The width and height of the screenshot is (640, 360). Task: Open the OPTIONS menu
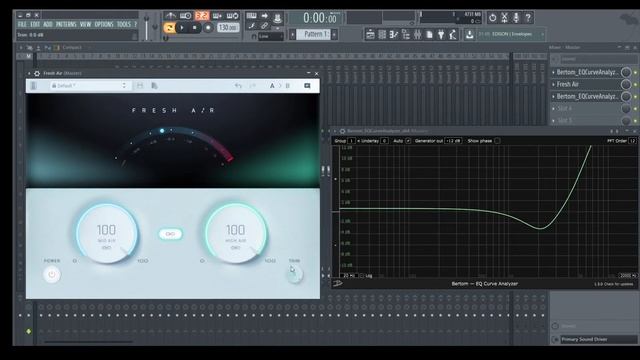(x=104, y=24)
